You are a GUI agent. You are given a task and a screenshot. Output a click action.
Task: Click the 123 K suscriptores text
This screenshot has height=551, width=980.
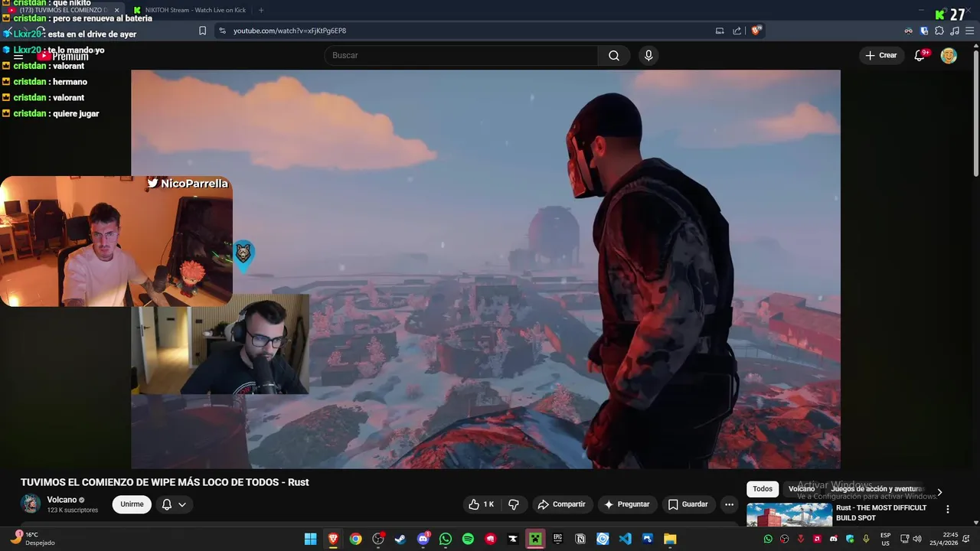(73, 510)
